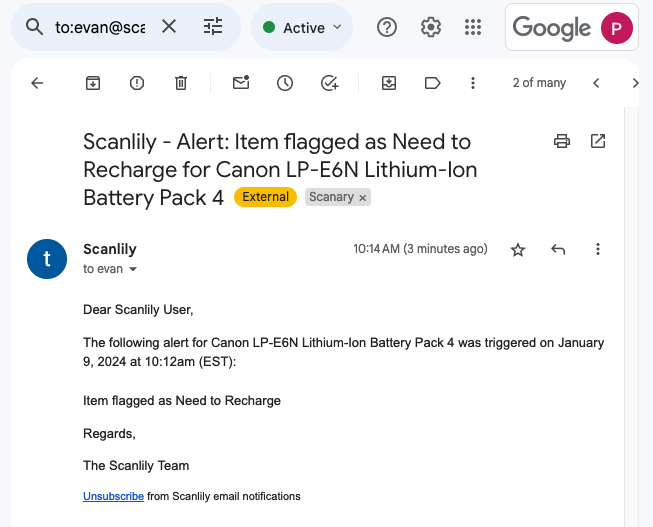The width and height of the screenshot is (653, 527).
Task: Open the Google apps grid
Action: 474,27
